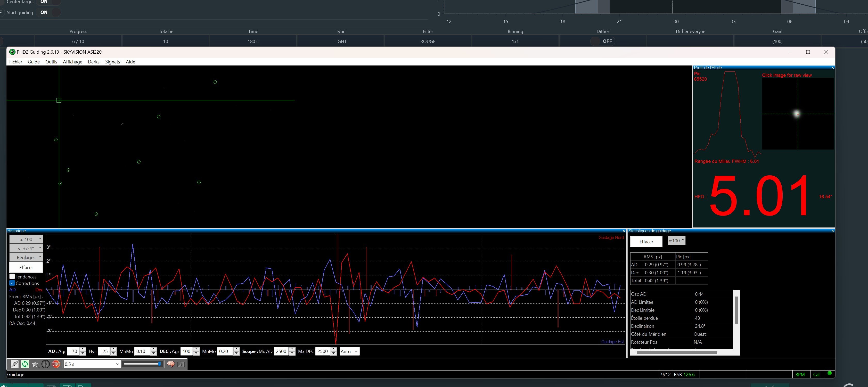Click Effacer in Statistiques de guidage
Screen dimensions: 868x387
coord(646,242)
